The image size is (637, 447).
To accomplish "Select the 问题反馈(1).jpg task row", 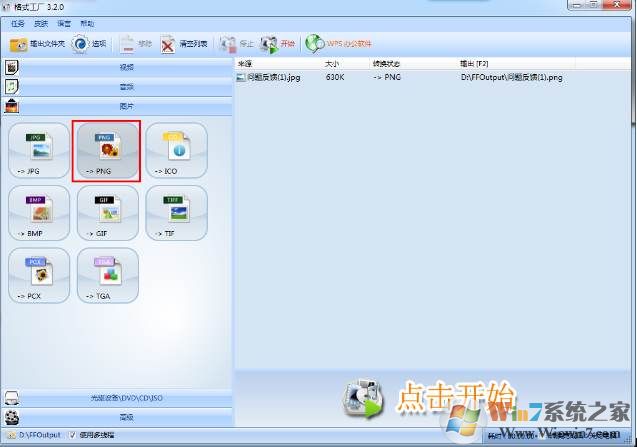I will 433,77.
